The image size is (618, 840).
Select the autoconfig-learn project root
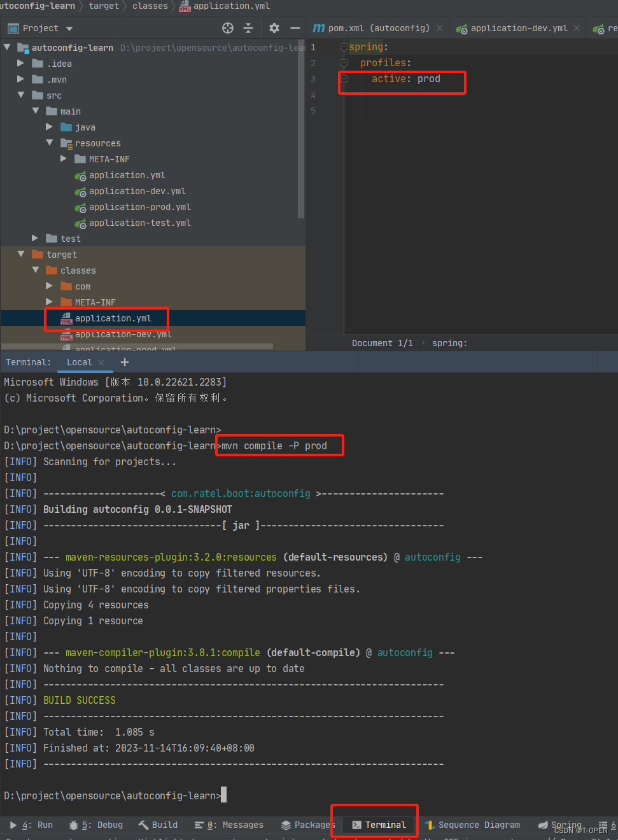point(72,48)
